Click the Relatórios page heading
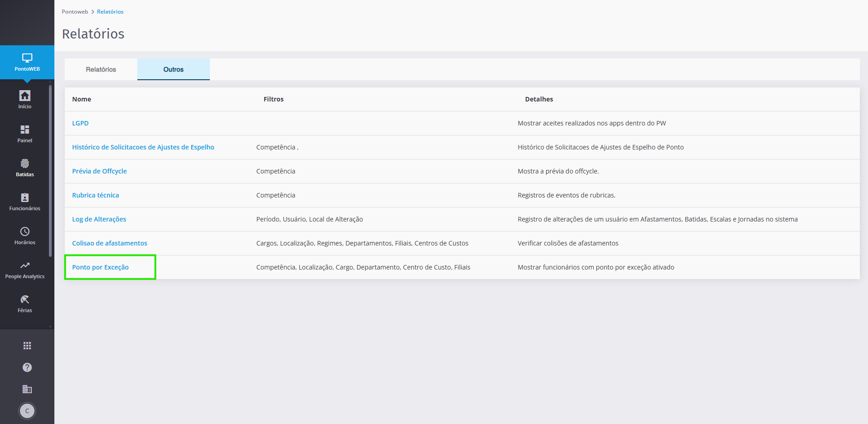This screenshot has width=868, height=424. 93,34
